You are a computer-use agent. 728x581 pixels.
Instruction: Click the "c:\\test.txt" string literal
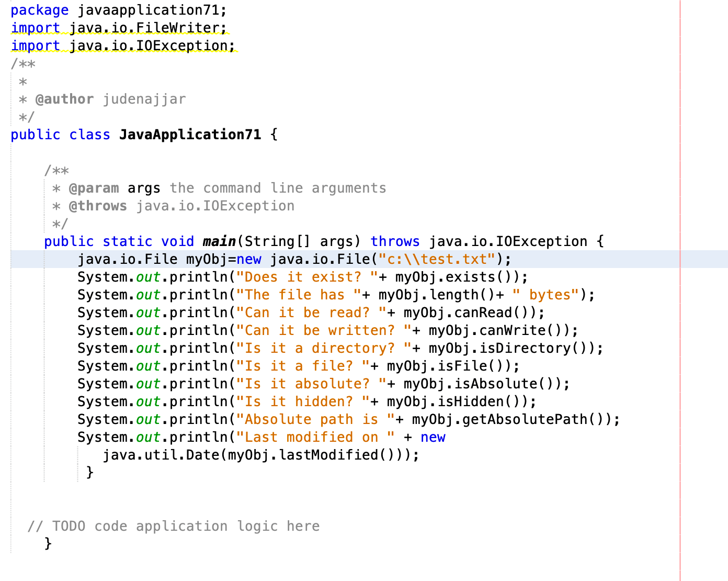point(437,260)
